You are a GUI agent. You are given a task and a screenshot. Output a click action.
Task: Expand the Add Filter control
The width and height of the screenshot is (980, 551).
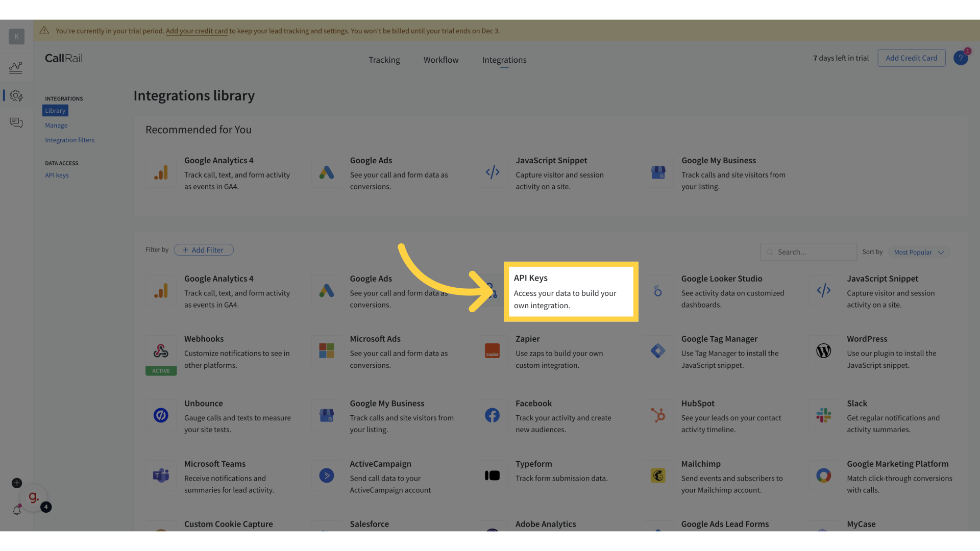[x=203, y=249]
